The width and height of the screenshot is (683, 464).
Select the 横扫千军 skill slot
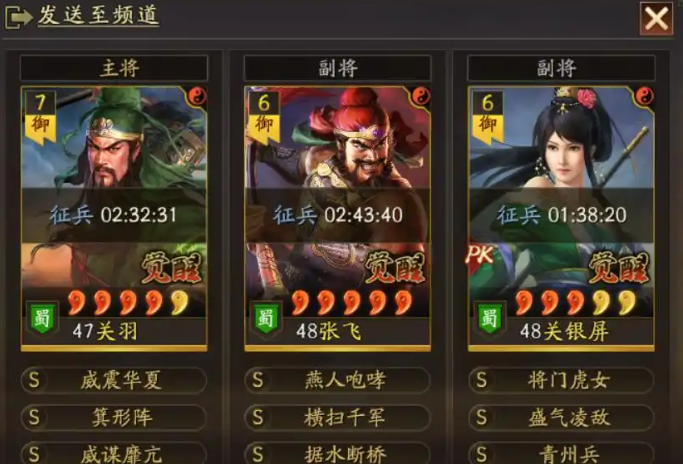(x=338, y=417)
